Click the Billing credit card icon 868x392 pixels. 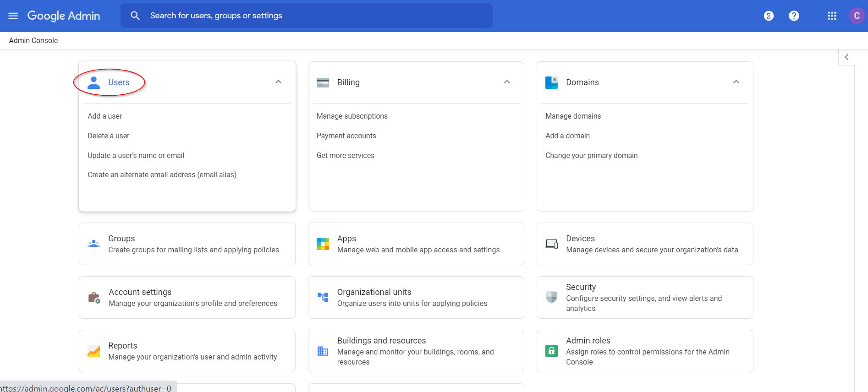pyautogui.click(x=323, y=82)
